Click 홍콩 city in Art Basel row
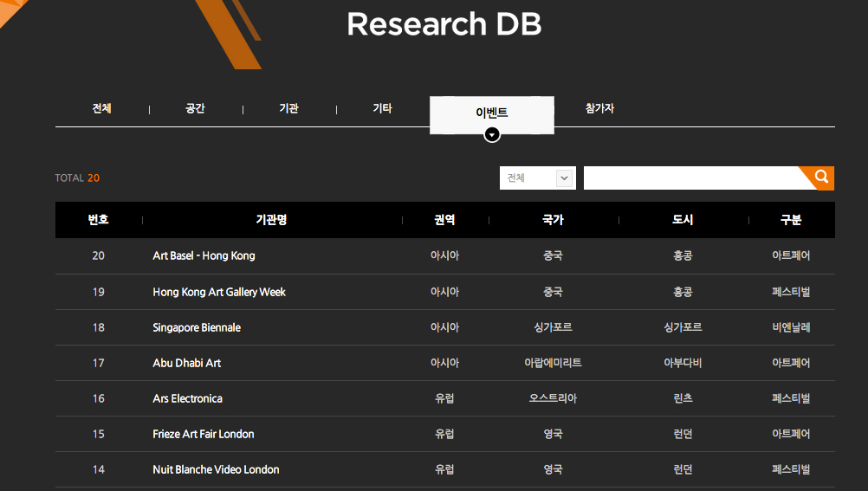868x491 pixels. click(x=683, y=255)
